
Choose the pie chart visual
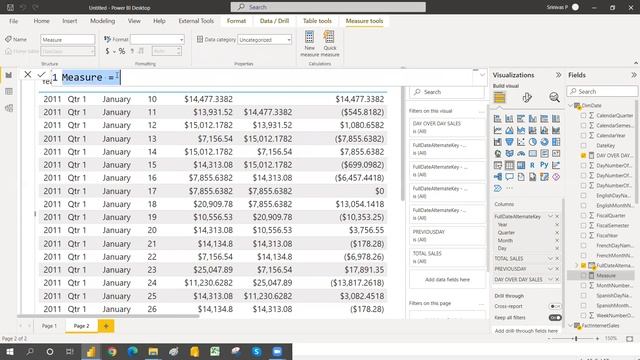(x=533, y=142)
